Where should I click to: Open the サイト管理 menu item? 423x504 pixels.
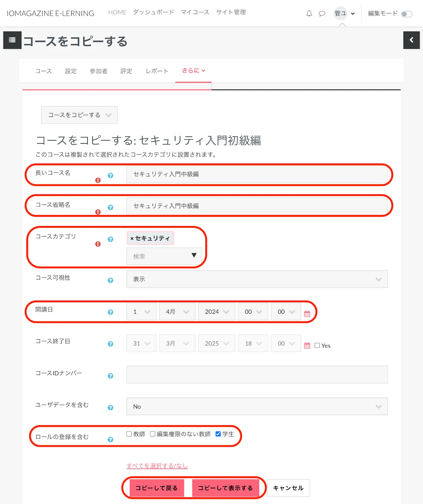(x=231, y=12)
